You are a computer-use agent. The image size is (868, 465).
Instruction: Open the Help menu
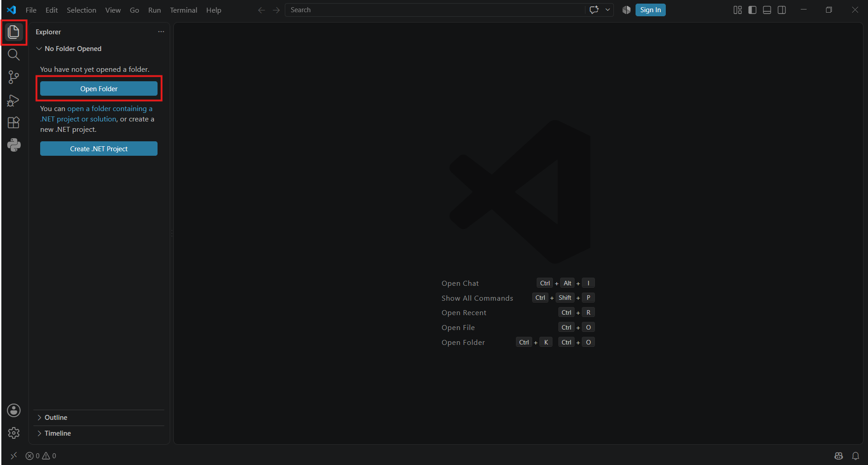214,10
